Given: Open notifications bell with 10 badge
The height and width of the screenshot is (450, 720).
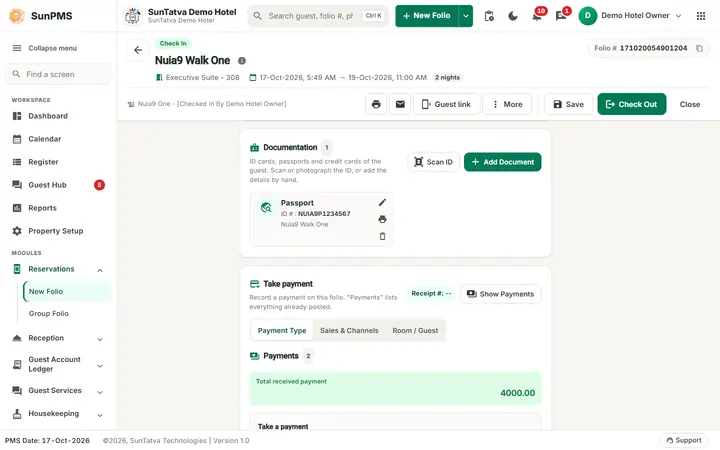Looking at the screenshot, I should click(537, 16).
